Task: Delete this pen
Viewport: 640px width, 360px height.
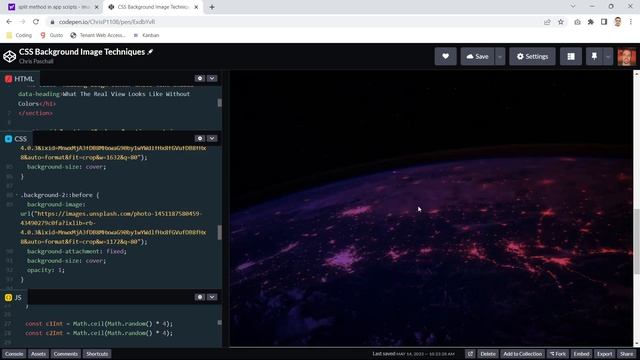Action: pyautogui.click(x=488, y=354)
